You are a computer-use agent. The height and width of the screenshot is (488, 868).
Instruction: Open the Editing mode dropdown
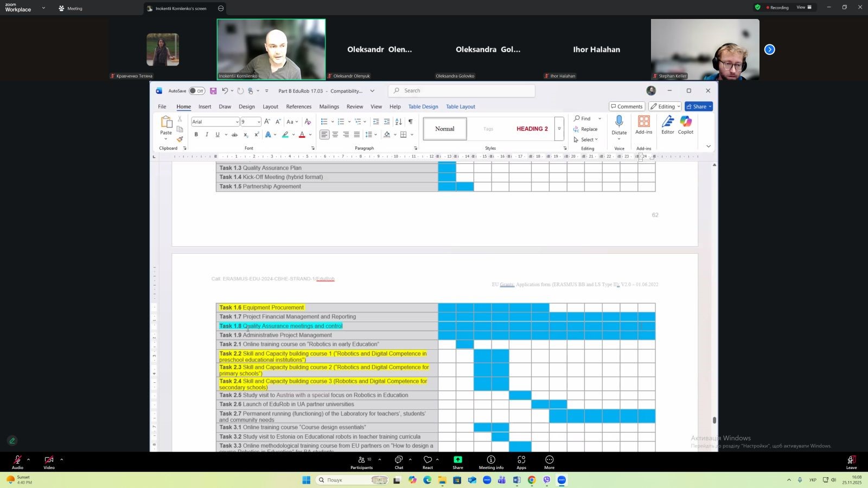coord(665,107)
